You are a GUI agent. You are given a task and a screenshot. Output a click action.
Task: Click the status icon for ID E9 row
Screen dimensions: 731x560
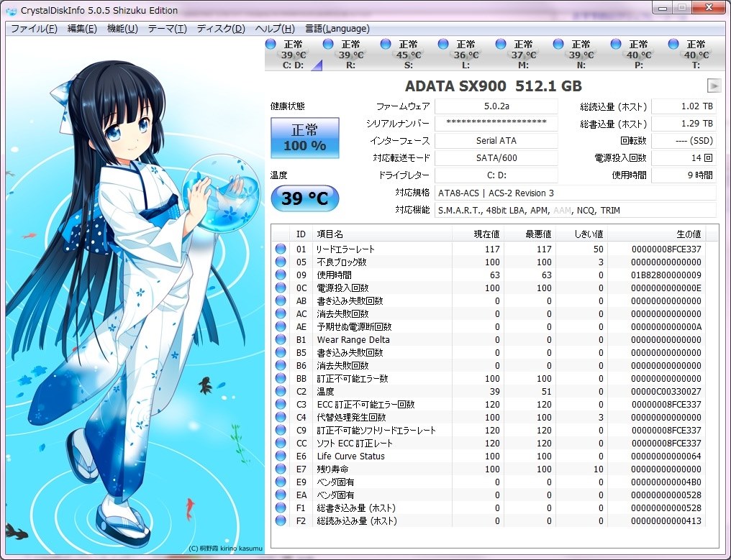(x=281, y=482)
